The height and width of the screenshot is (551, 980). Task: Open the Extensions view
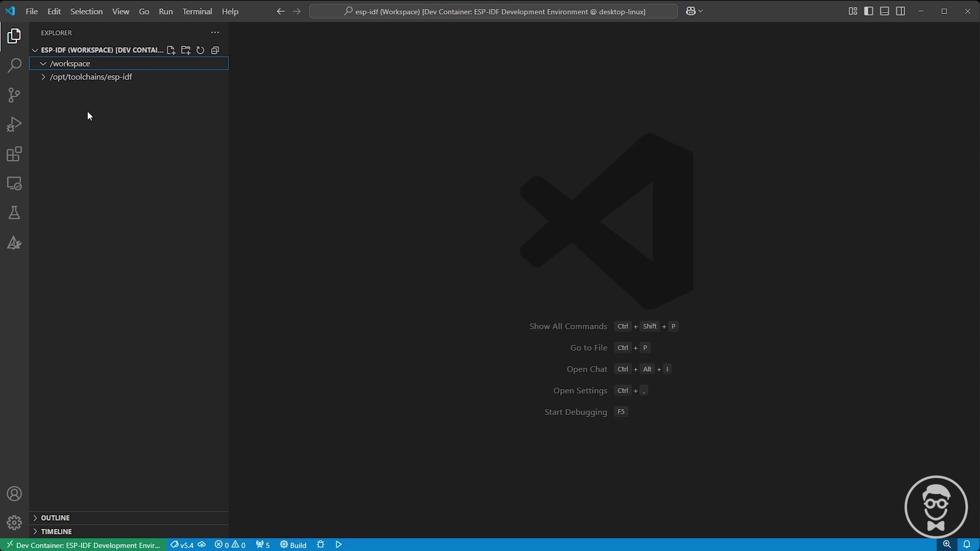[x=14, y=154]
